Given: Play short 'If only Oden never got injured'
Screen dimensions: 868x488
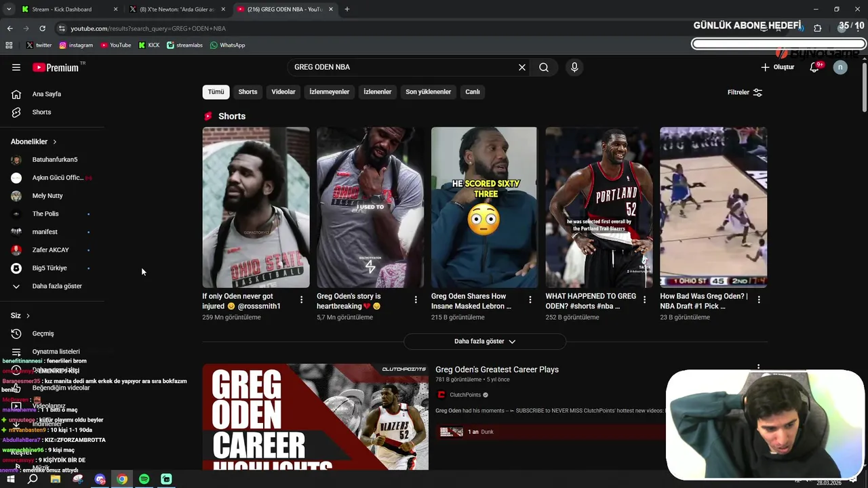Looking at the screenshot, I should coord(256,207).
